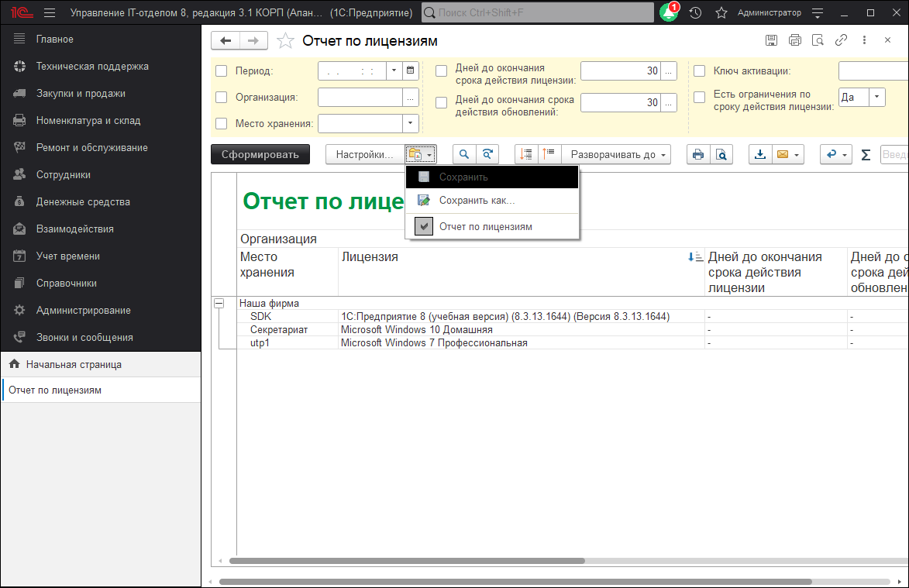Open the Разворачивать до dropdown
This screenshot has height=588, width=909.
pyautogui.click(x=618, y=154)
